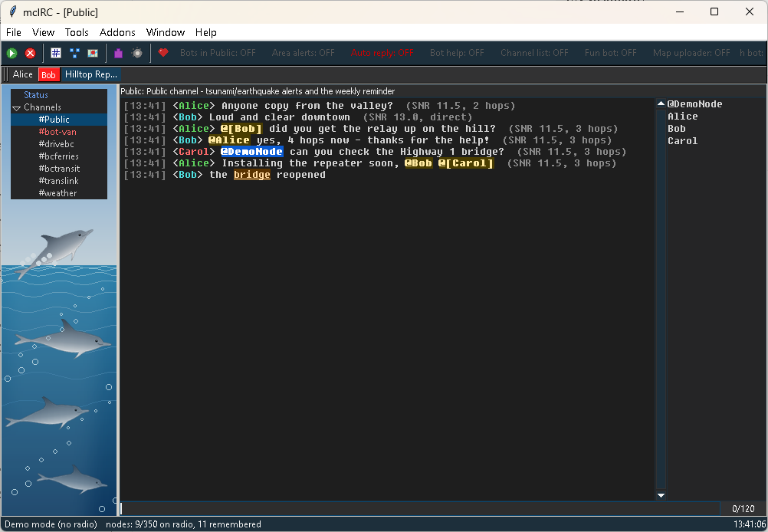Select Carol in the nick list
768x532 pixels.
pyautogui.click(x=682, y=140)
